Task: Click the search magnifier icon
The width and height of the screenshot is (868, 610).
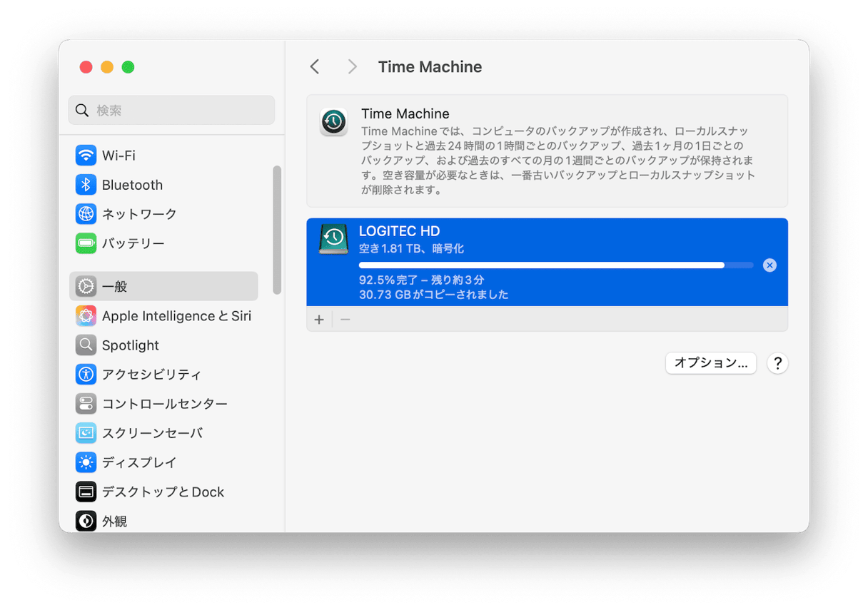Action: [82, 111]
